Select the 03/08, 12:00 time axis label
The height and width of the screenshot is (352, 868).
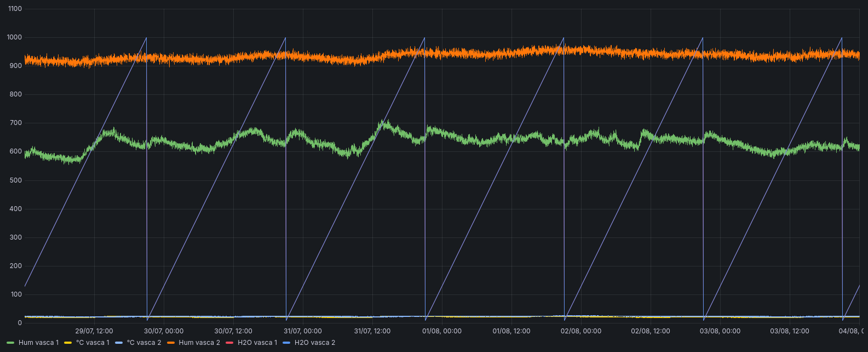pyautogui.click(x=790, y=331)
